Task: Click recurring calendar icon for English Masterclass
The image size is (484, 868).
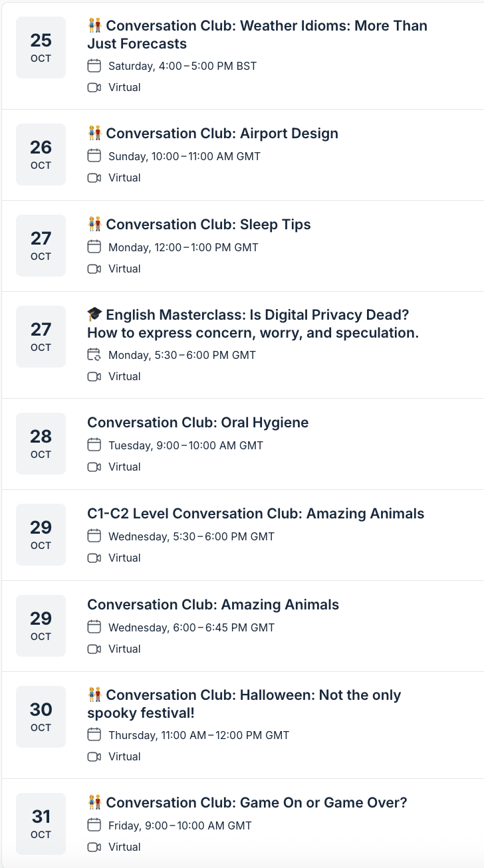Action: tap(94, 355)
